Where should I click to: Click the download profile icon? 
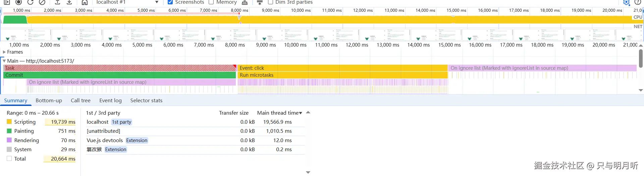tap(69, 2)
